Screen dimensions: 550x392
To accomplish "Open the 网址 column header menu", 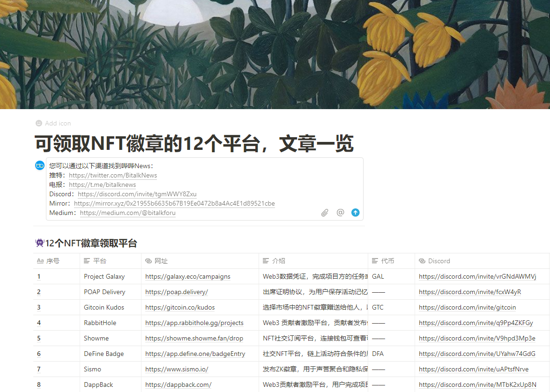I will point(200,261).
